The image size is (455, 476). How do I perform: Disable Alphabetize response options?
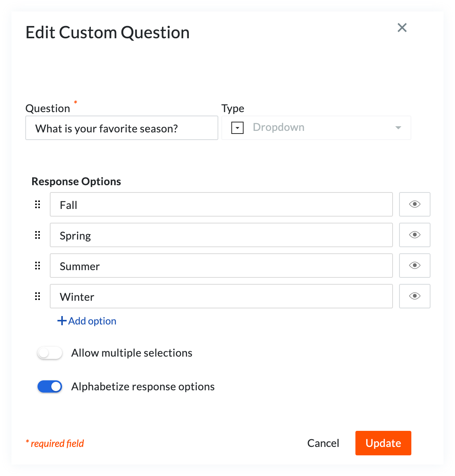[x=50, y=386]
